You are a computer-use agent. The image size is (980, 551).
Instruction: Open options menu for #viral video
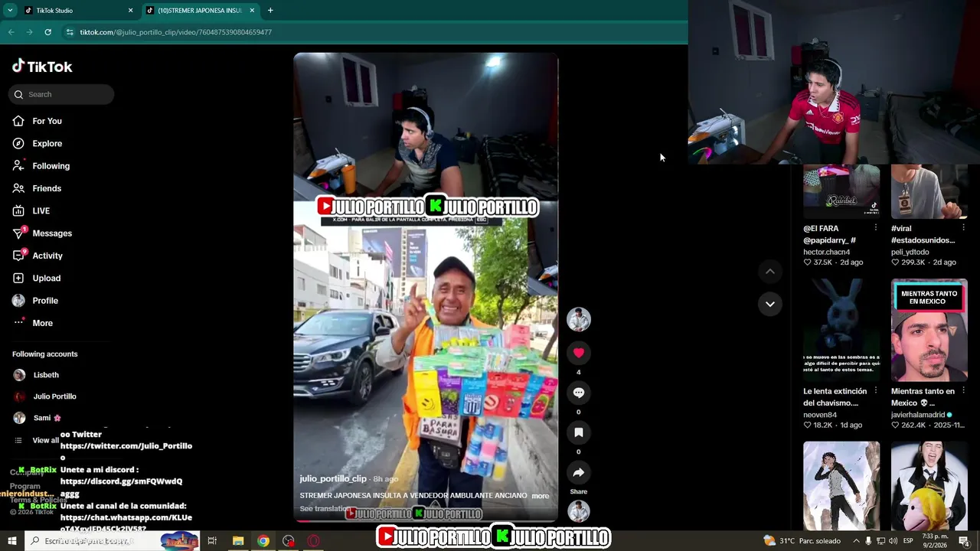[x=964, y=228]
